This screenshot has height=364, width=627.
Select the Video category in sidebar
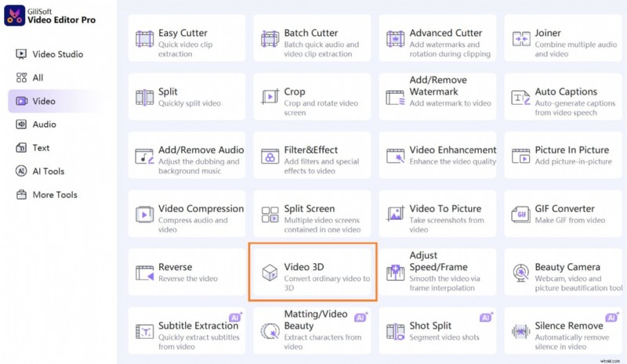coord(53,101)
